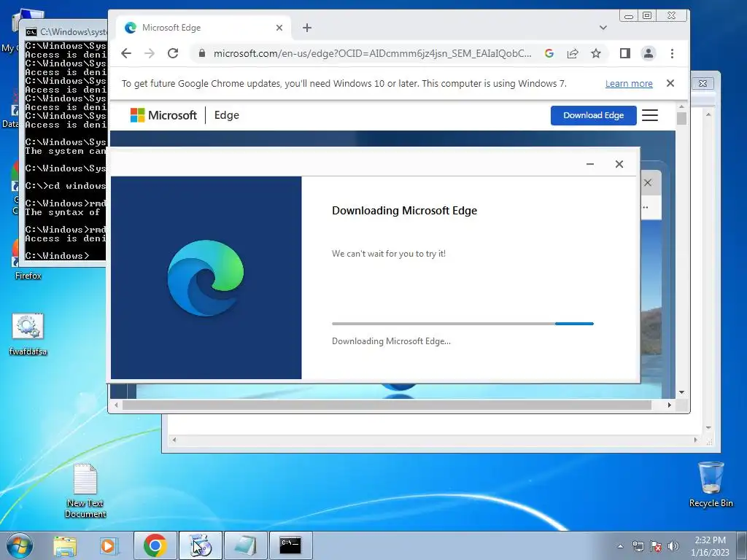This screenshot has width=747, height=560.
Task: Click the padlock site info icon
Action: click(x=202, y=53)
